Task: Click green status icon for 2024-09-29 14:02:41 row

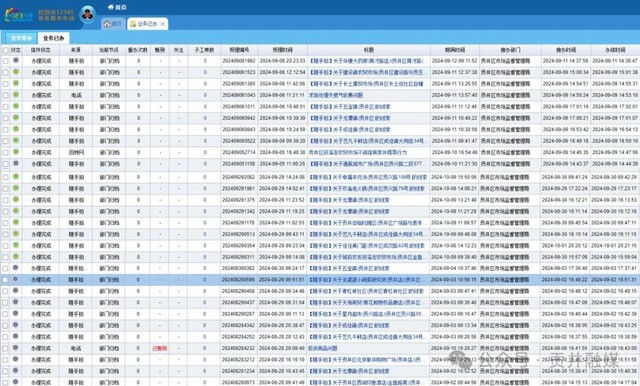Action: coord(16,188)
